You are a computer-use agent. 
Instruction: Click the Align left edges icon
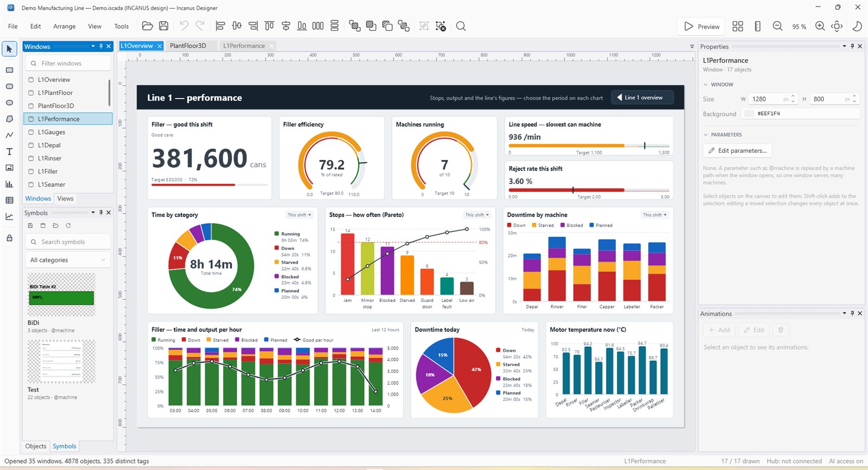(220, 26)
